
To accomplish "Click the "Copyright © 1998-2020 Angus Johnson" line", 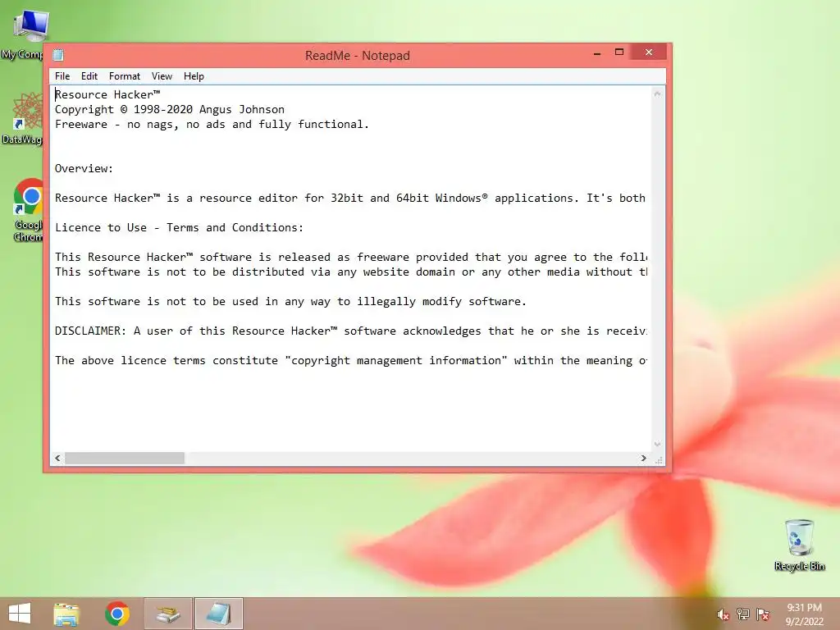I will (x=169, y=109).
